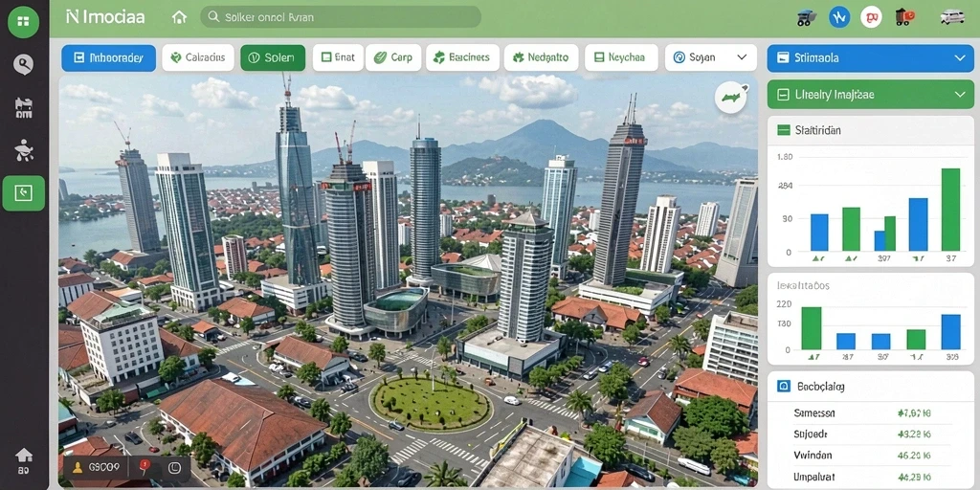Click the Nedgatto button
980x490 pixels.
pos(542,57)
